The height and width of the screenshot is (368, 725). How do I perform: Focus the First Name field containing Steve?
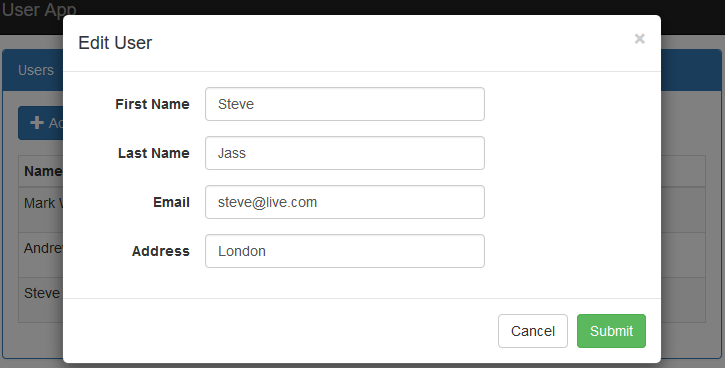[x=345, y=104]
